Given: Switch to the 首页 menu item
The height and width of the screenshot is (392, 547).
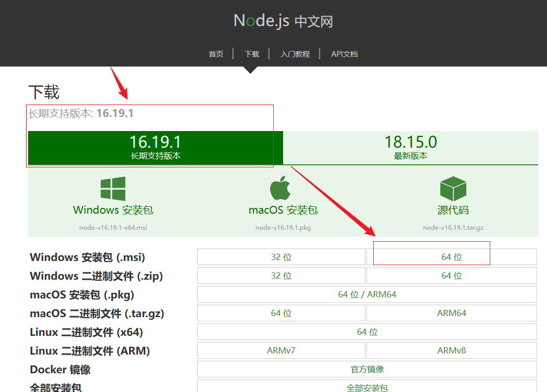Looking at the screenshot, I should click(x=216, y=54).
